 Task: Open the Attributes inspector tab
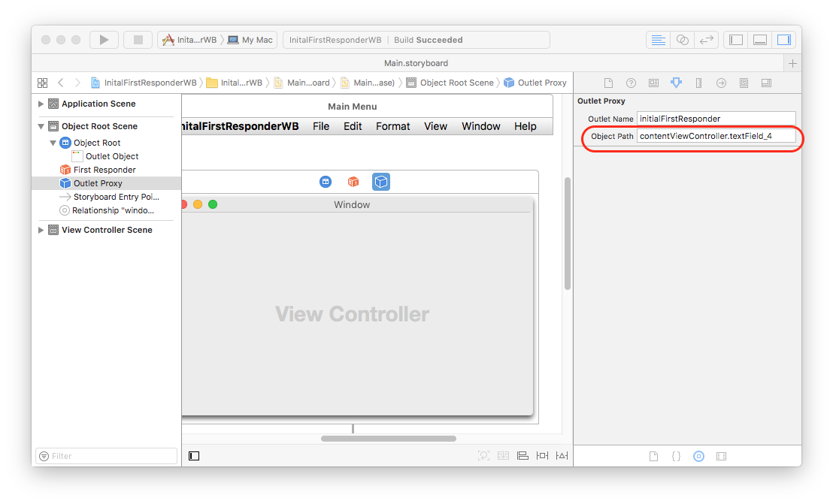[676, 83]
